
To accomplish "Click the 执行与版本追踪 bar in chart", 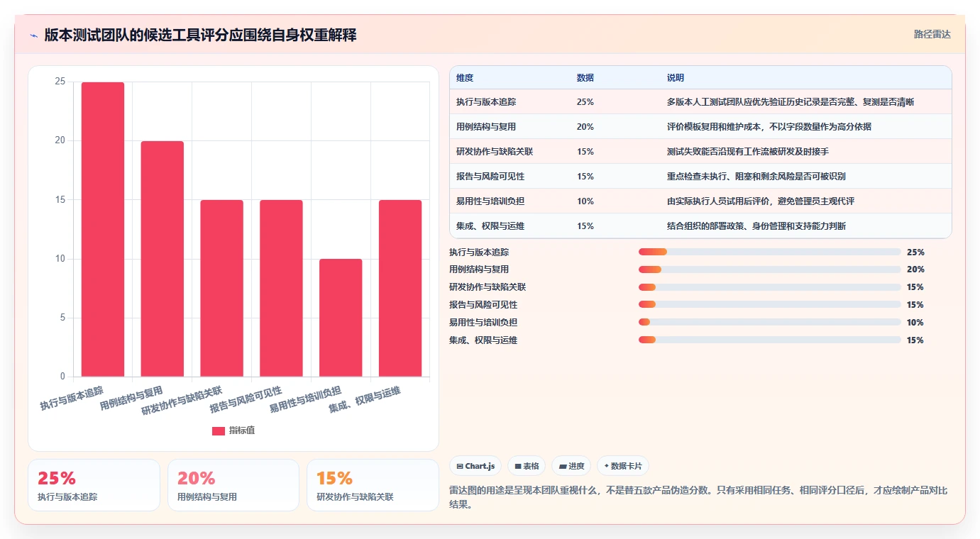I will (103, 229).
